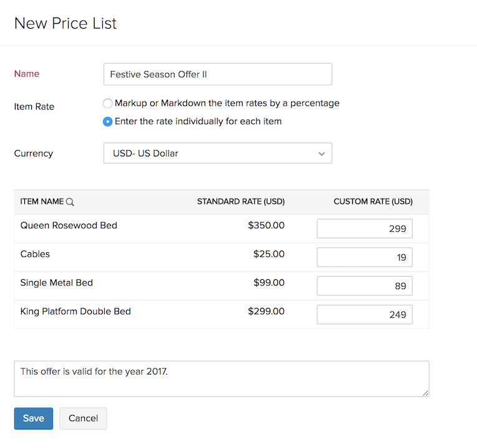Click the STANDARD RATE (USD) column header
The image size is (477, 448).
click(241, 202)
